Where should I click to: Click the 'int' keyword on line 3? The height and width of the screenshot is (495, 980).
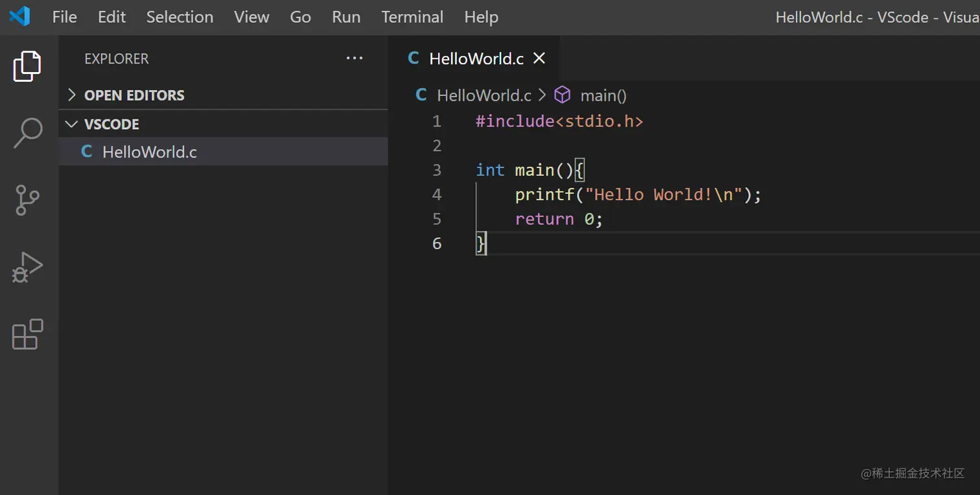point(490,170)
